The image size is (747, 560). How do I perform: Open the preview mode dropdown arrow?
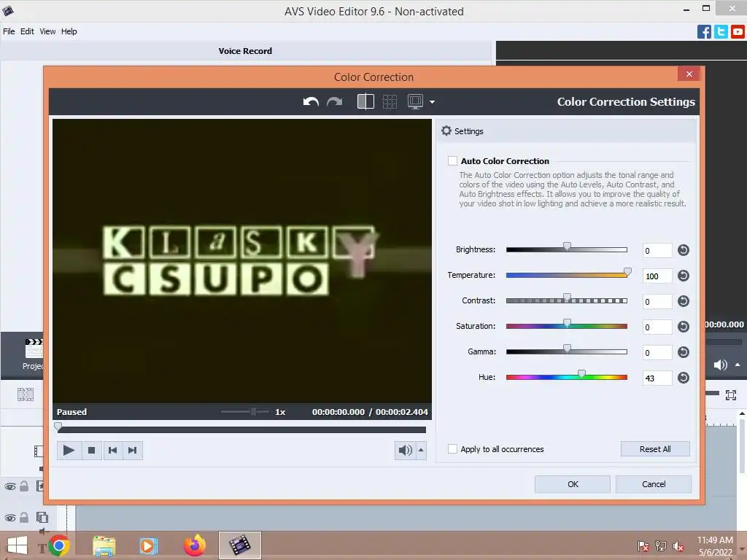coord(432,102)
